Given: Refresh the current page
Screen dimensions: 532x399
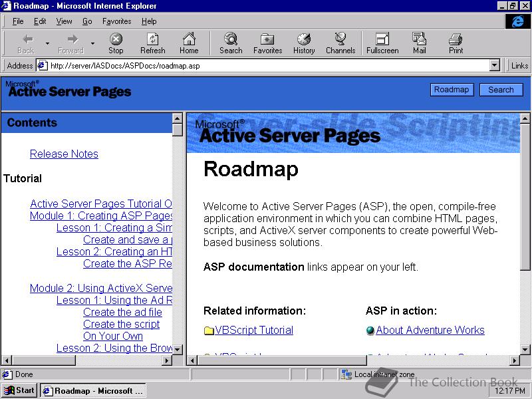Looking at the screenshot, I should click(x=153, y=43).
